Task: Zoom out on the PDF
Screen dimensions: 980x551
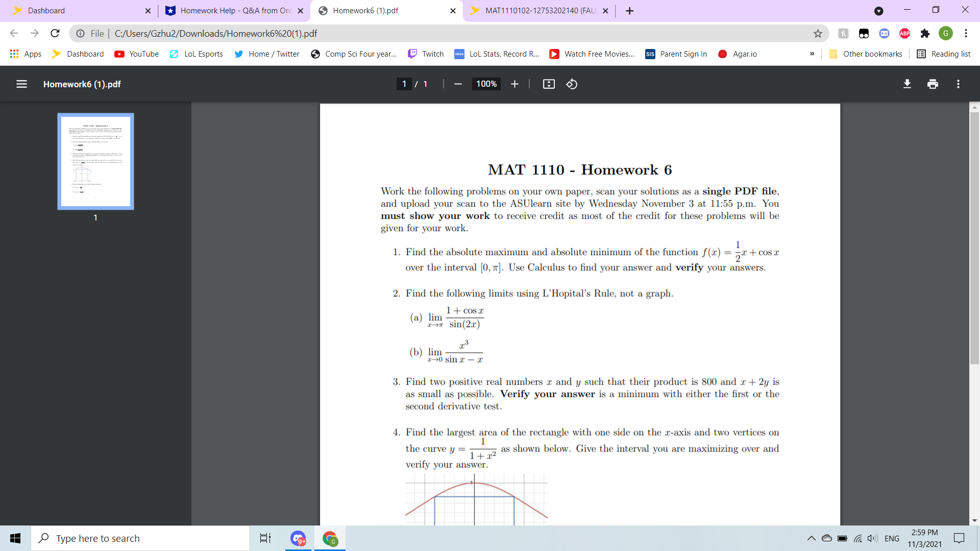Action: (x=458, y=84)
